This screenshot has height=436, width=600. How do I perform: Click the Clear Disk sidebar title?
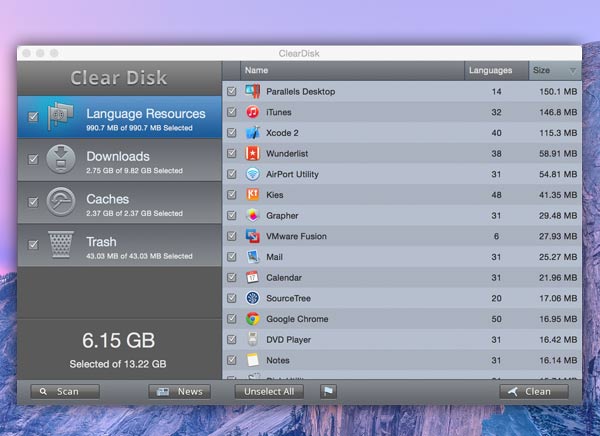click(119, 78)
